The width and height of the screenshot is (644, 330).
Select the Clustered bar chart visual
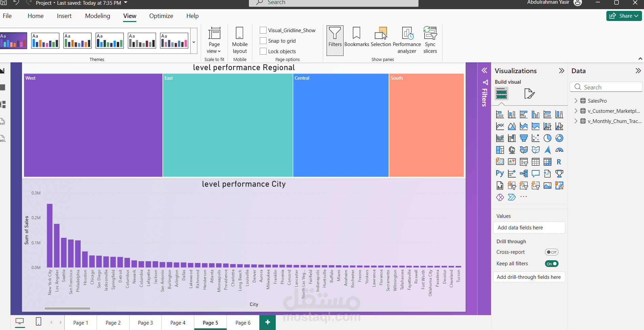pos(524,115)
